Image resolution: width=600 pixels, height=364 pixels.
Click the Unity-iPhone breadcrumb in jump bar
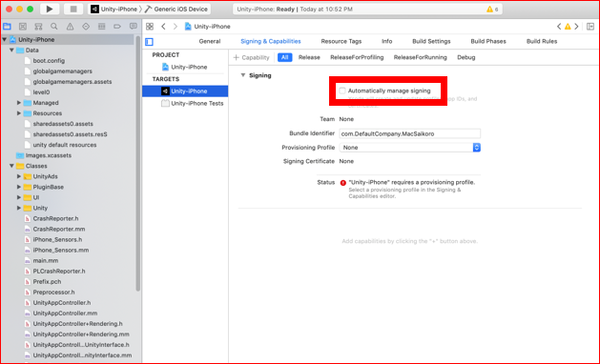click(208, 26)
